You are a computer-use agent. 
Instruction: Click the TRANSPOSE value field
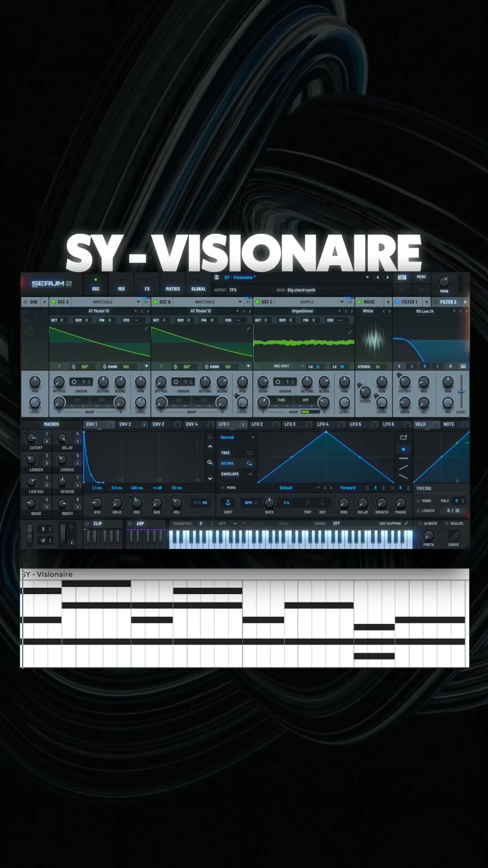[201, 524]
